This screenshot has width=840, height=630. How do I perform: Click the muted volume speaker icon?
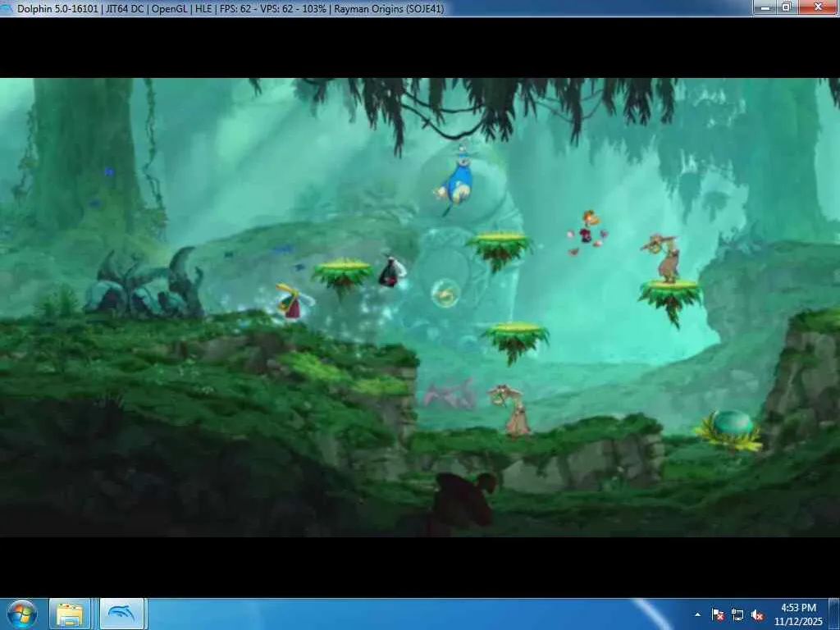pos(757,614)
